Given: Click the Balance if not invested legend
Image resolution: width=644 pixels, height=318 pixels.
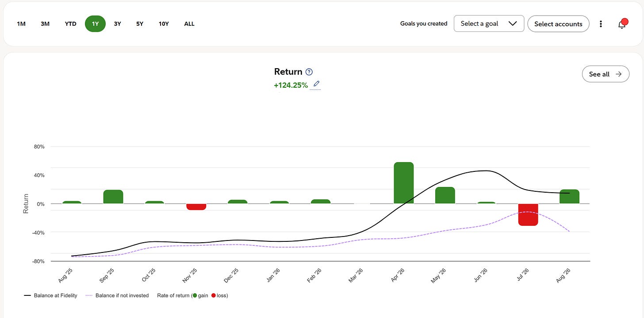Looking at the screenshot, I should [117, 295].
